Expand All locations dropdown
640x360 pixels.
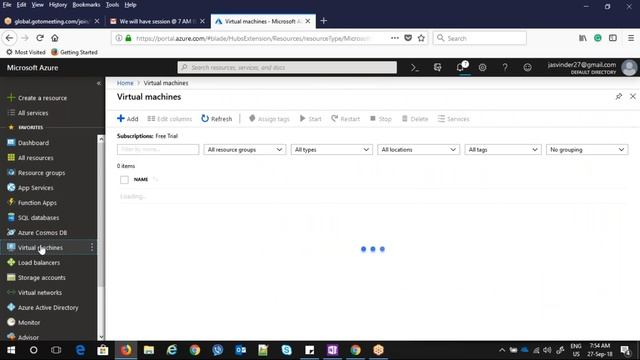[x=418, y=150]
